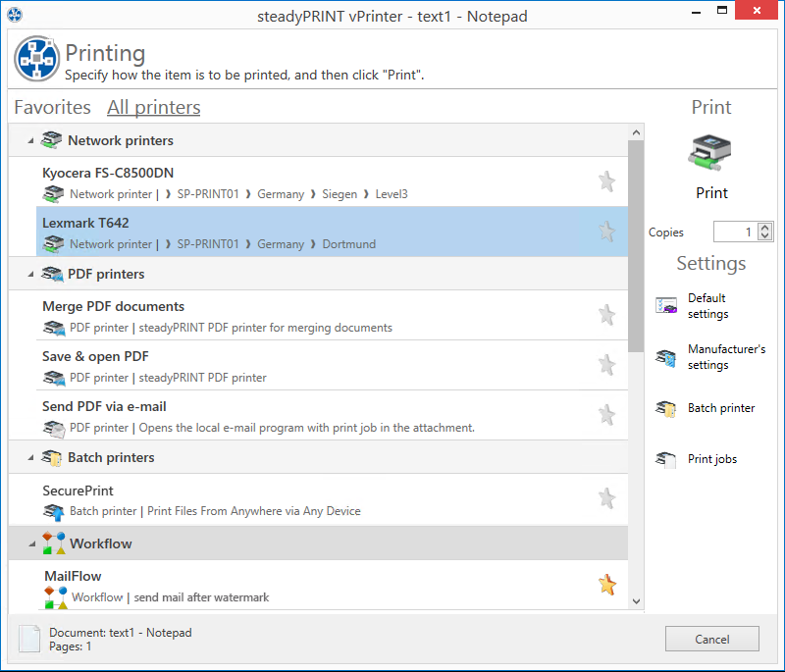Remove MailFlow from favorites via gold star
The width and height of the screenshot is (785, 672).
coord(606,586)
